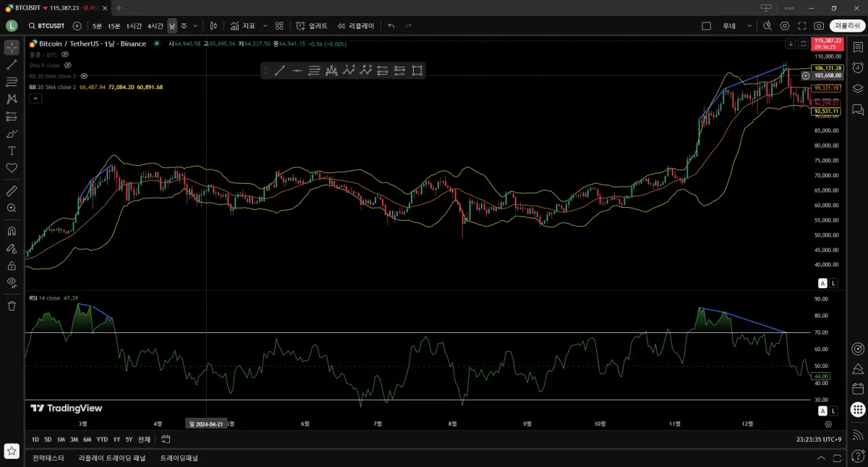
Task: Select the trend line tool in left sidebar
Action: (x=12, y=64)
